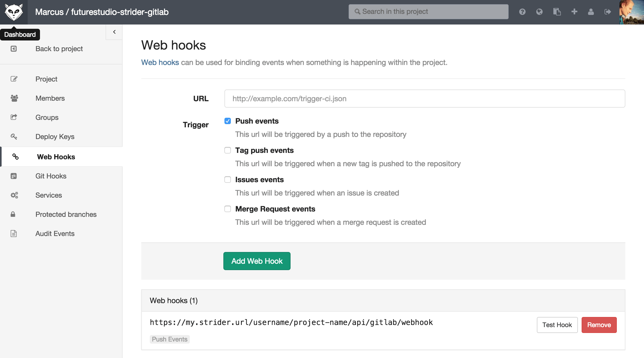The image size is (644, 358).
Task: Click Add Web Hook button
Action: click(257, 261)
